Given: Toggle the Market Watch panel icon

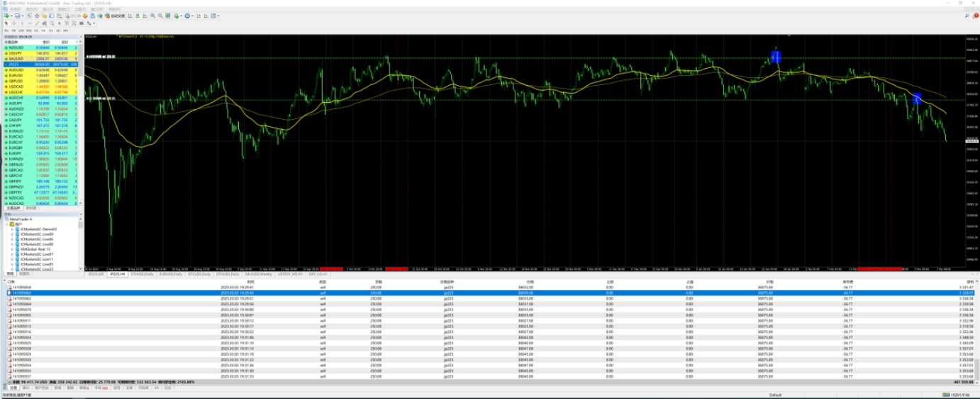Looking at the screenshot, I should [29, 16].
